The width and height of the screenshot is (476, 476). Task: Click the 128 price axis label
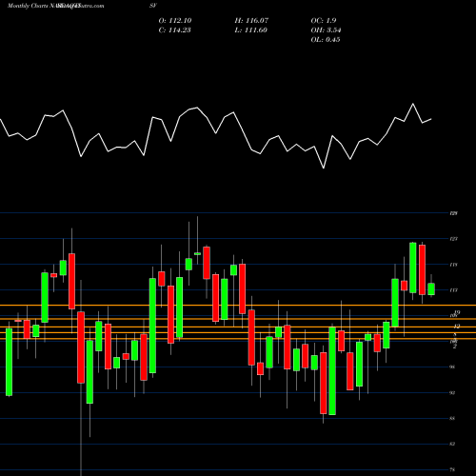(x=454, y=213)
